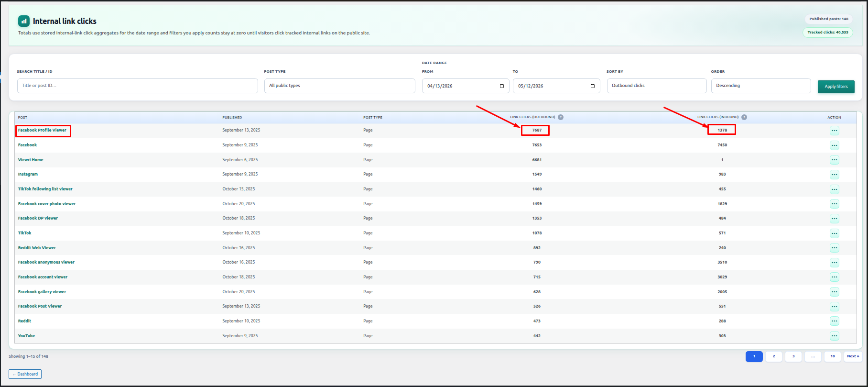The image size is (868, 387).
Task: Open action menu for Facebook Profile Viewer row
Action: point(834,131)
